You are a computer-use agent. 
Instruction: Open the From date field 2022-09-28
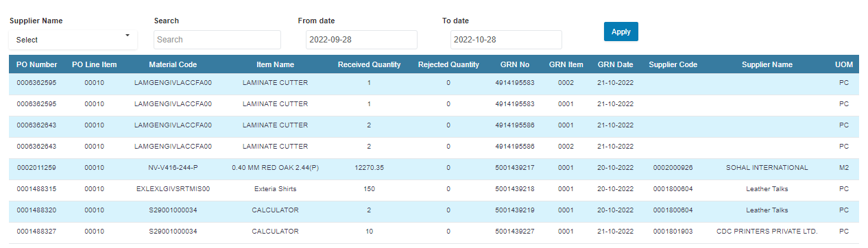tap(361, 40)
